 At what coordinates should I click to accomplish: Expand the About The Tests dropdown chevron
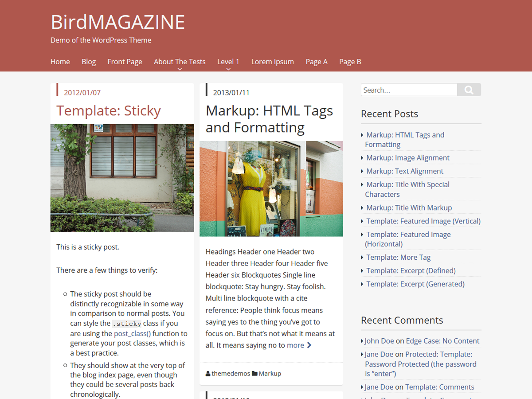point(179,69)
